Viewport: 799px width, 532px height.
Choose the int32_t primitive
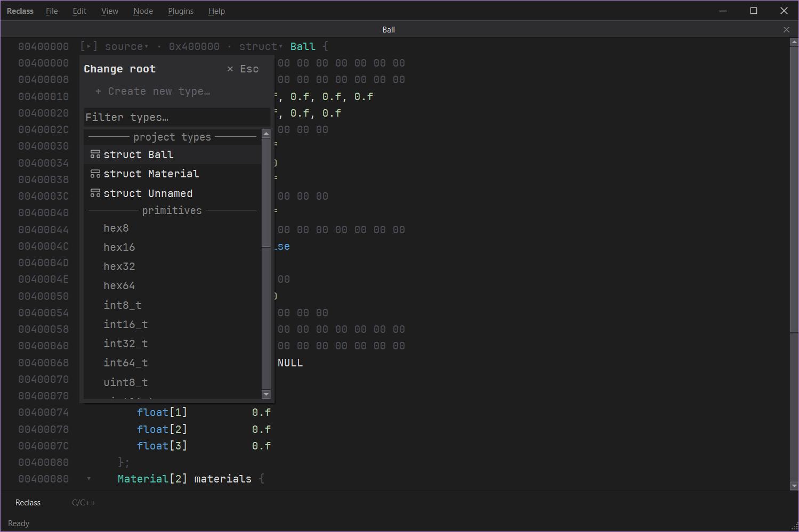pos(173,343)
